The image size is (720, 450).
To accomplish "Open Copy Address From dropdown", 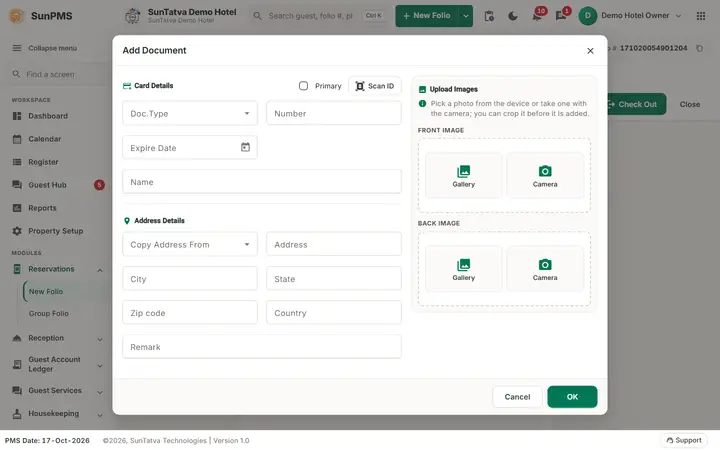I will [190, 244].
